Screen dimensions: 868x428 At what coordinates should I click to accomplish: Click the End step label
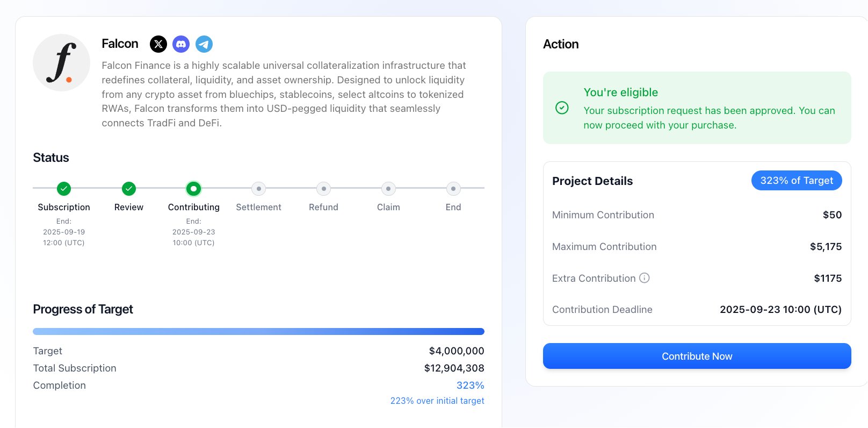[x=453, y=207]
